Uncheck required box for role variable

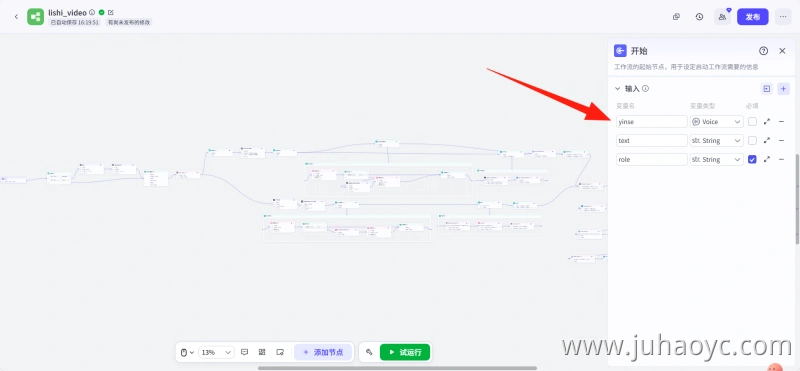(x=752, y=159)
